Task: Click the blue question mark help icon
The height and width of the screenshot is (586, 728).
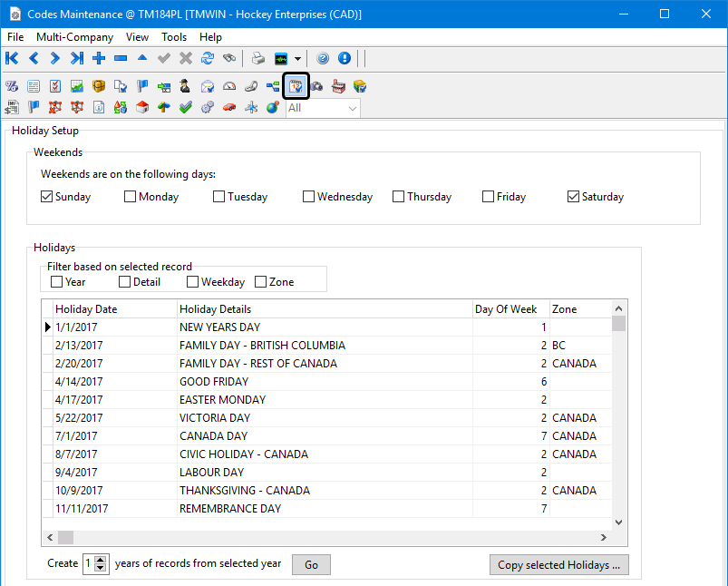Action: (x=323, y=59)
